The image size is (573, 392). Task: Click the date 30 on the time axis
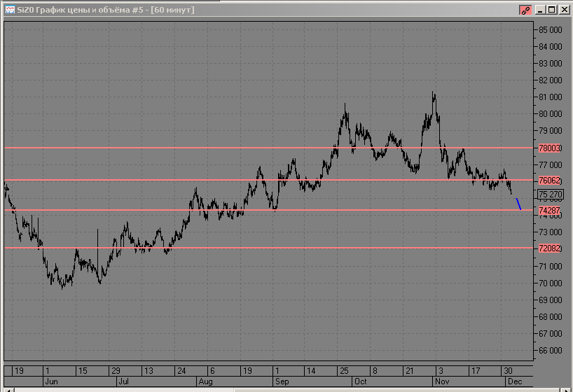coord(508,371)
